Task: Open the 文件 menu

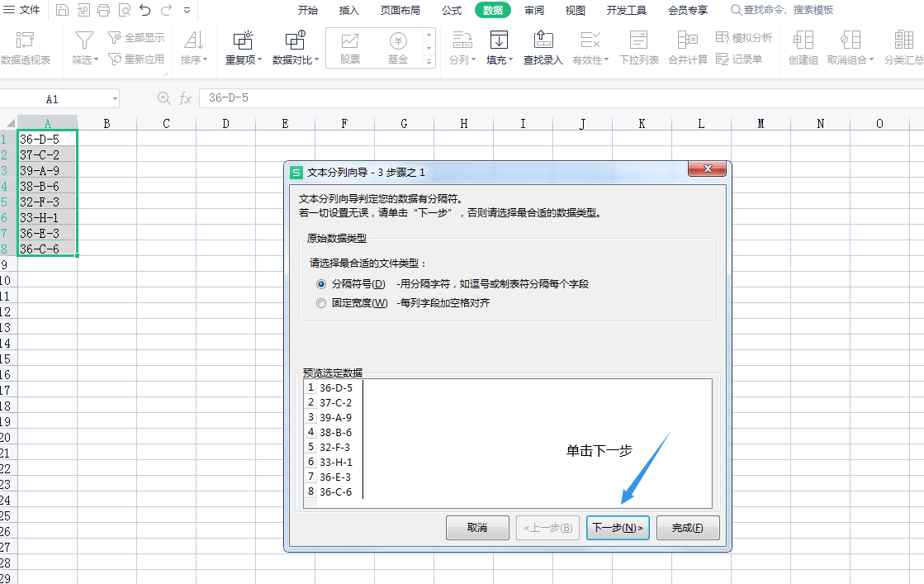Action: click(21, 10)
